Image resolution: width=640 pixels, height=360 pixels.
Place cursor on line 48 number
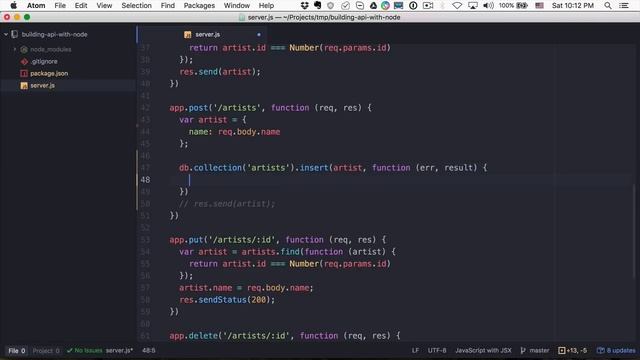coord(145,180)
